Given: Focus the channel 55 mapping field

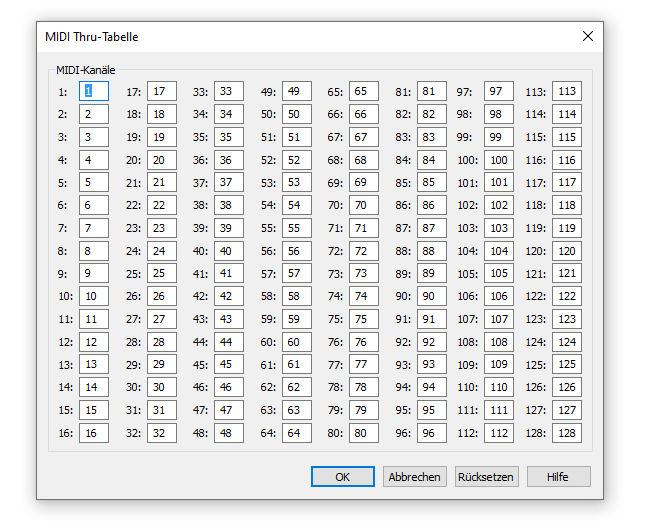Looking at the screenshot, I should [297, 228].
